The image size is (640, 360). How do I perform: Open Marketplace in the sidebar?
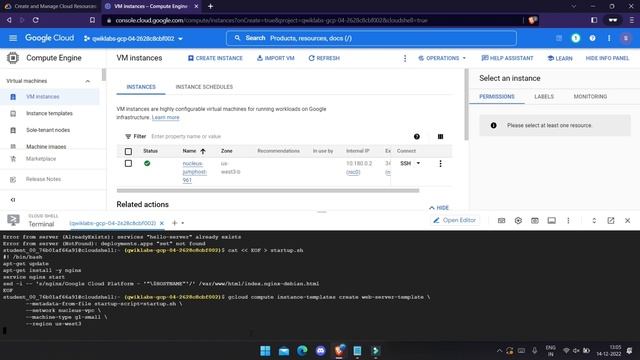click(x=41, y=159)
